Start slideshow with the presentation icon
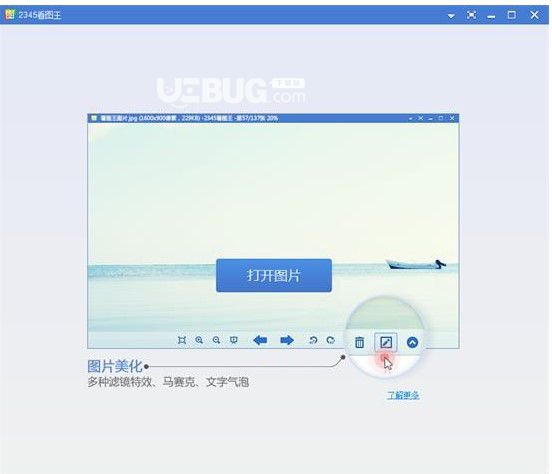552x474 pixels. click(234, 340)
